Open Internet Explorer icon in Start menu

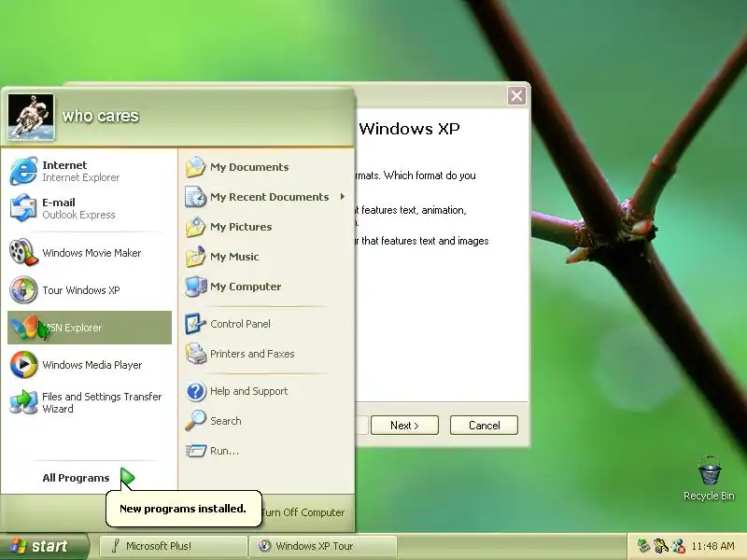(x=23, y=171)
